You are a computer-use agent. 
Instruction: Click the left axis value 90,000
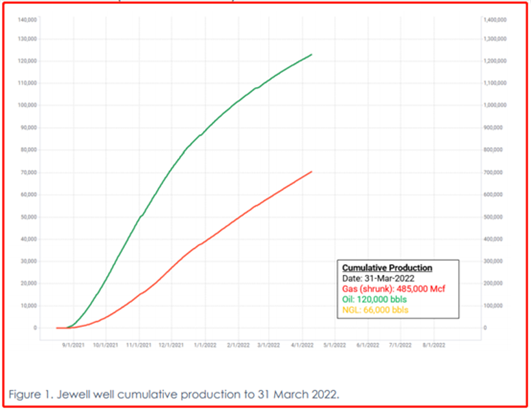point(28,128)
